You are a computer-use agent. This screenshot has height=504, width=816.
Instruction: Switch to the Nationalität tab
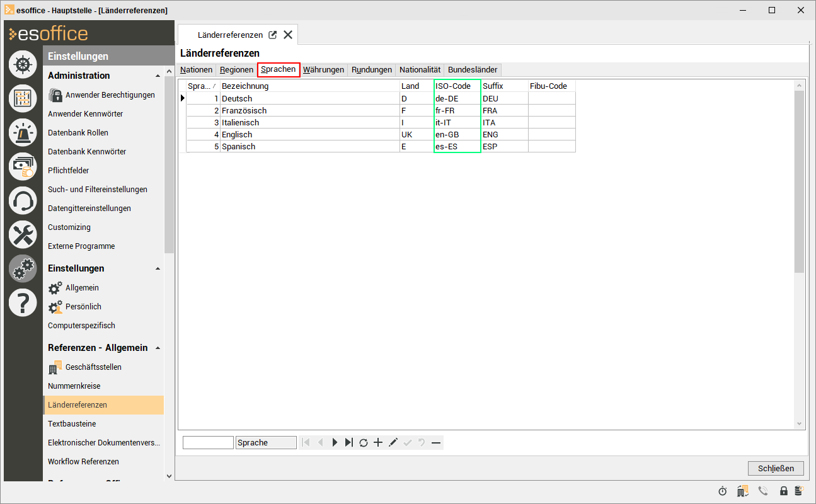pyautogui.click(x=420, y=70)
